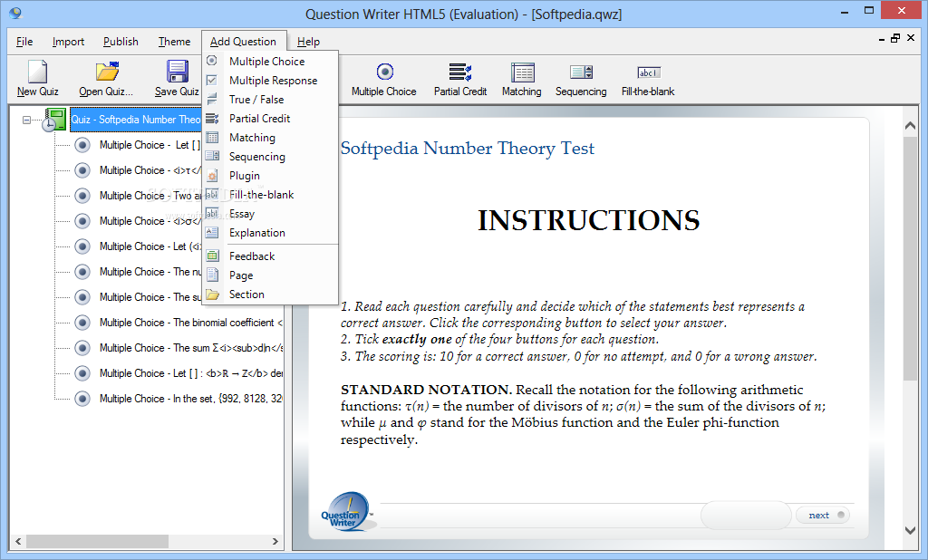Screen dimensions: 928x560
Task: Choose Multiple Choice from Add Question menu
Action: 270,61
